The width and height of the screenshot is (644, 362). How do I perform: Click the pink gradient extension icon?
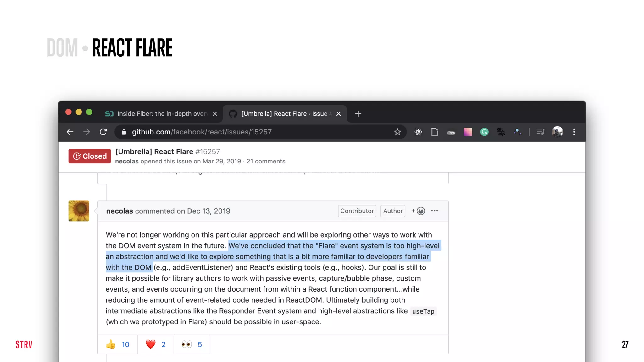click(x=468, y=132)
